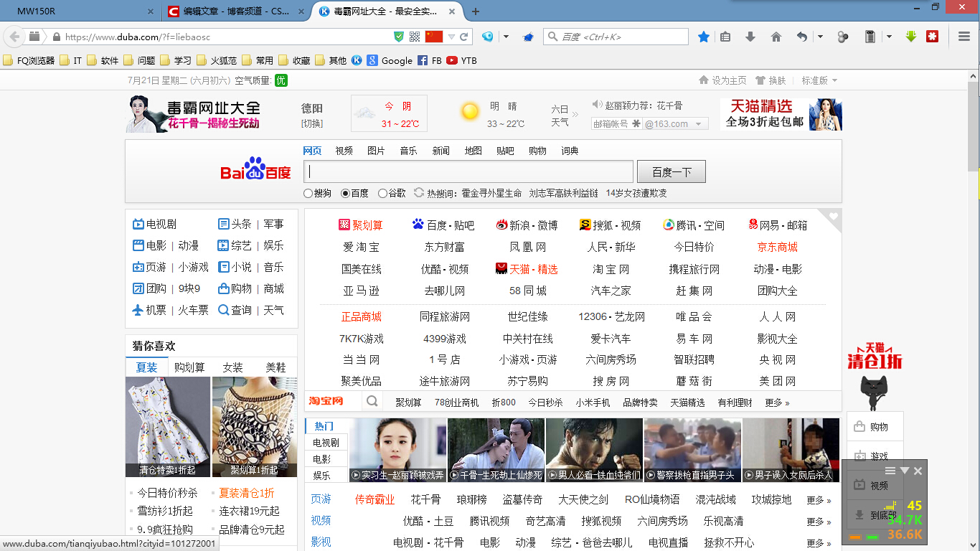Click the speaker icon beside 赵丽颖力荐
Viewport: 980px width, 551px height.
point(597,105)
